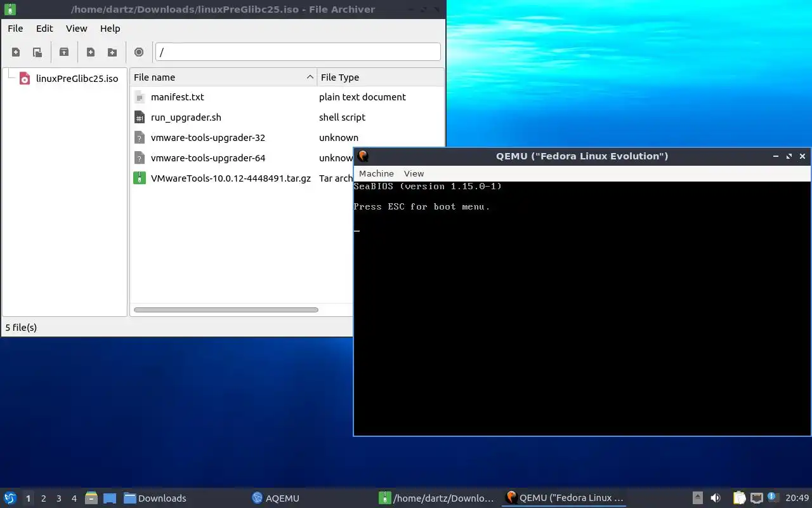812x508 pixels.
Task: Click the network connection tray icon
Action: click(x=756, y=498)
